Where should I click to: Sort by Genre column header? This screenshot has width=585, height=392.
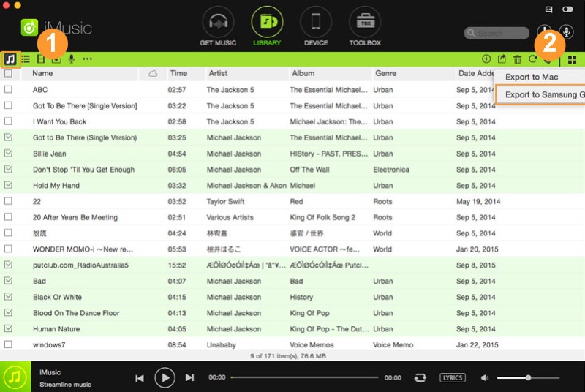pyautogui.click(x=386, y=73)
